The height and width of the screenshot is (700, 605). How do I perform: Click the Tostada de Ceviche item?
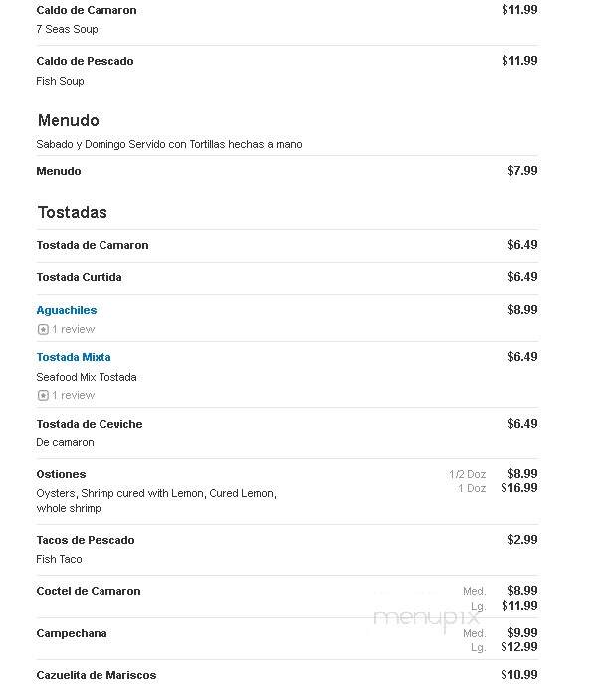90,424
